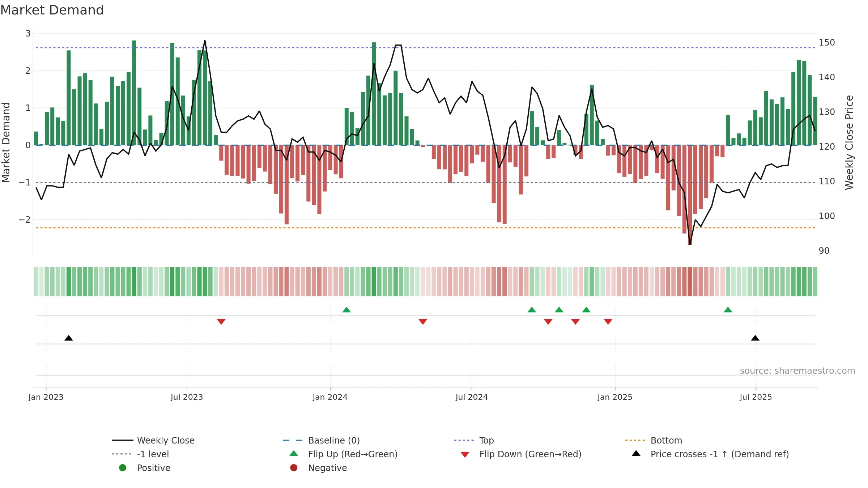Click the Jan 2024 x-axis label
This screenshot has width=868, height=488.
(x=330, y=397)
